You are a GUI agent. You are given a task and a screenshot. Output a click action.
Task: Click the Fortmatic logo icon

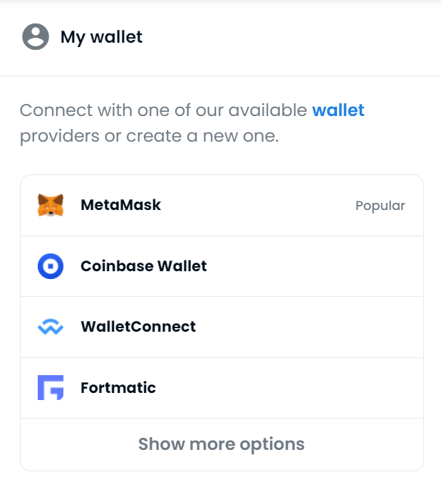coord(51,388)
